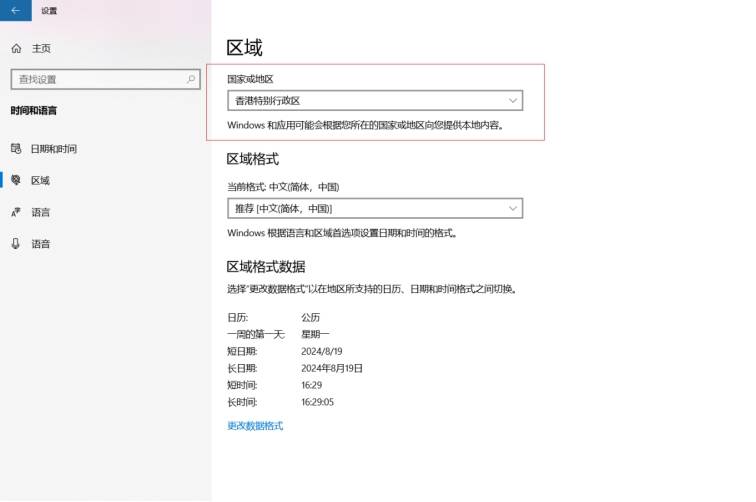756x502 pixels.
Task: Select the 区域 item in the sidebar
Action: click(40, 180)
